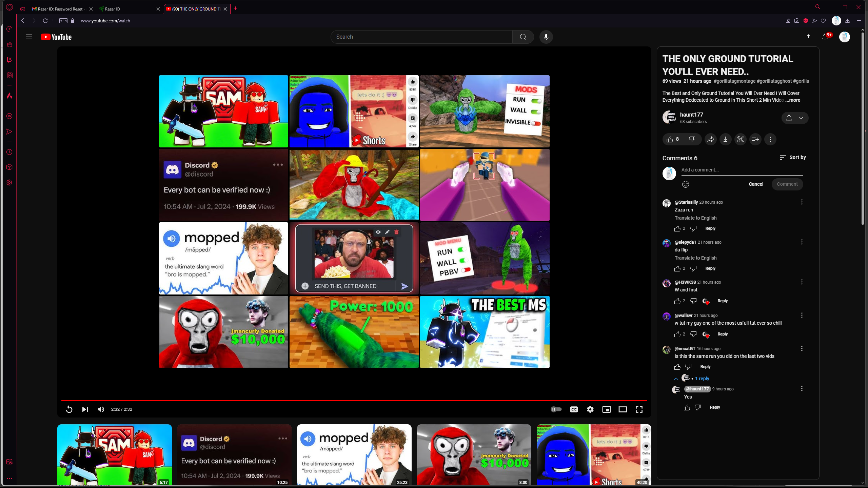Click the search magnifier button
The width and height of the screenshot is (868, 488).
click(523, 37)
